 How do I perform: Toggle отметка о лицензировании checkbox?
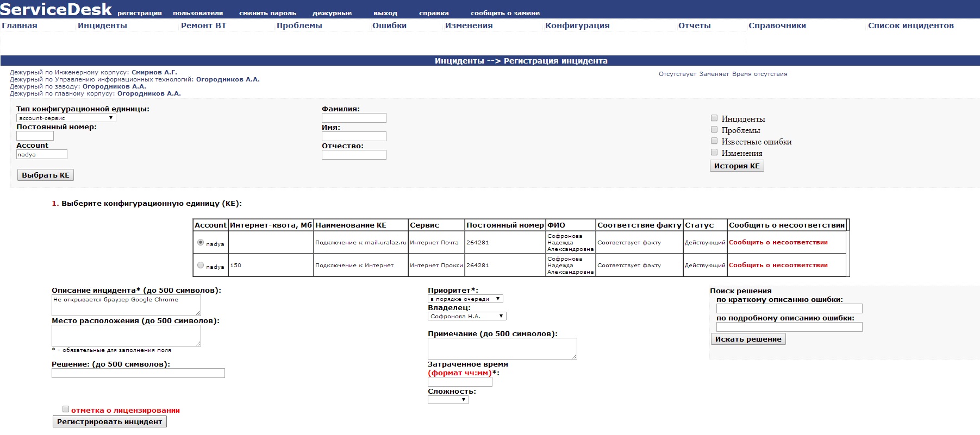tap(66, 409)
